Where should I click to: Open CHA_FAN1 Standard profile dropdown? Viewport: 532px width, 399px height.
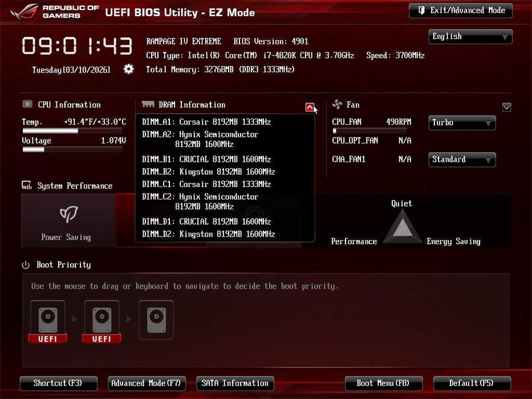coord(462,160)
